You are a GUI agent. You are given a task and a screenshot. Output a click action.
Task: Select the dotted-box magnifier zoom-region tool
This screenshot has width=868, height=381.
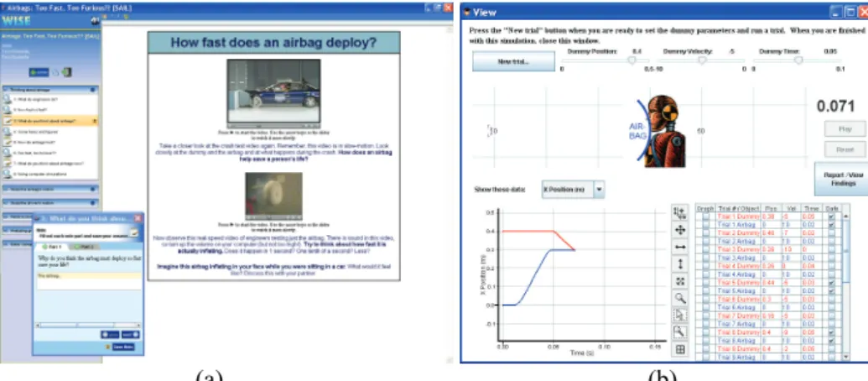(680, 332)
